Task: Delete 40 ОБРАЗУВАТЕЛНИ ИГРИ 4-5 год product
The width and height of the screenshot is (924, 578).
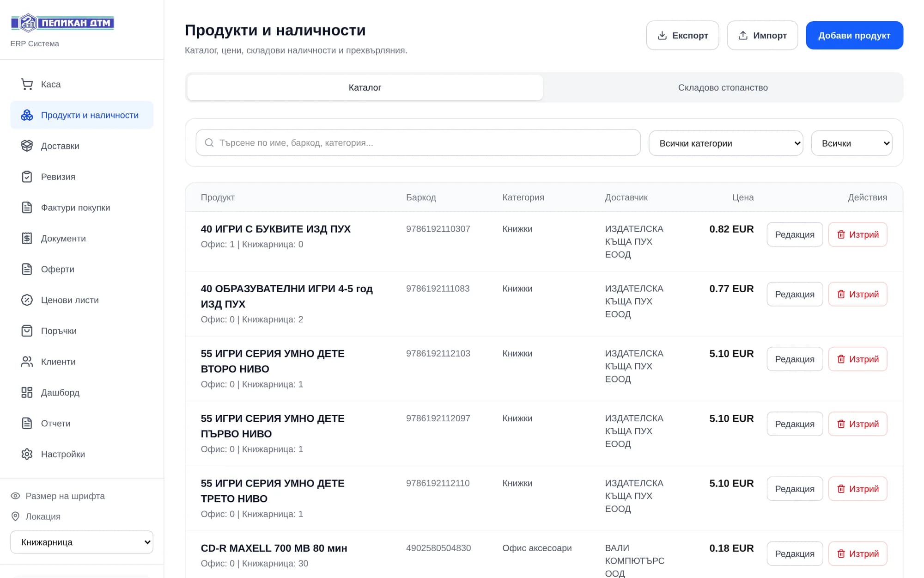Action: [857, 294]
